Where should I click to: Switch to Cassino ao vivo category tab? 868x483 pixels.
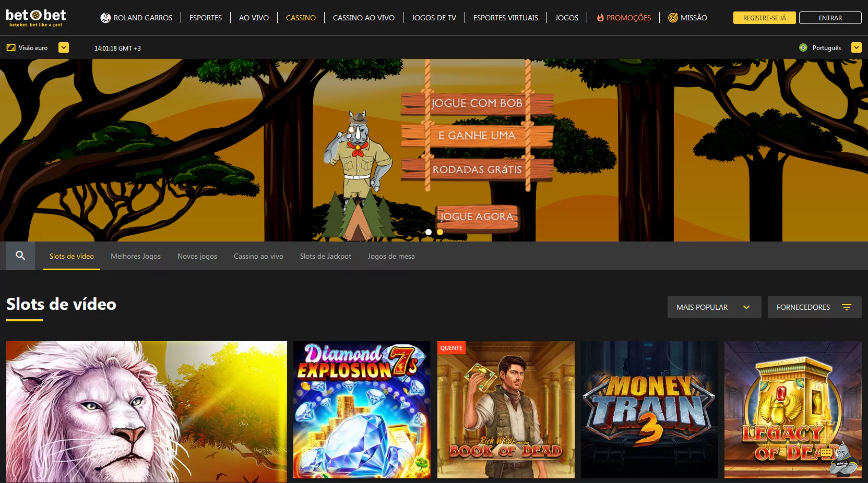[x=258, y=256]
